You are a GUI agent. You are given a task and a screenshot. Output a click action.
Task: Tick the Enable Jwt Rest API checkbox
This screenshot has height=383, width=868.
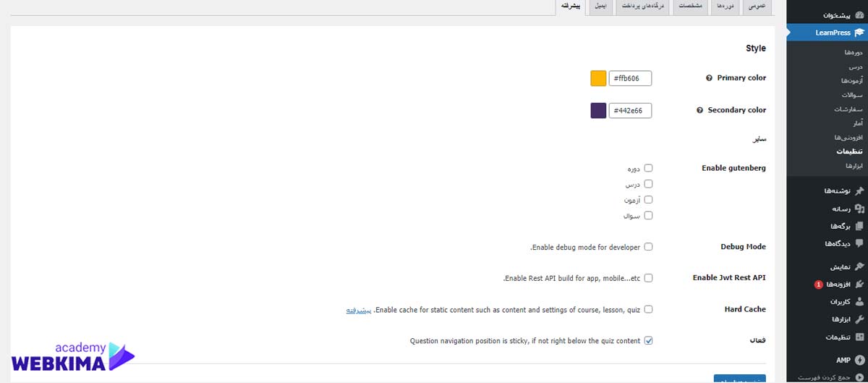click(648, 278)
